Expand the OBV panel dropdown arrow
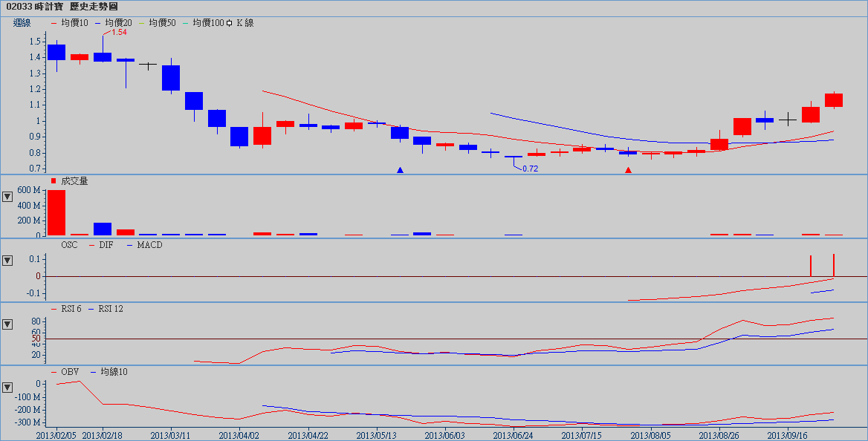This screenshot has width=868, height=441. 7,388
